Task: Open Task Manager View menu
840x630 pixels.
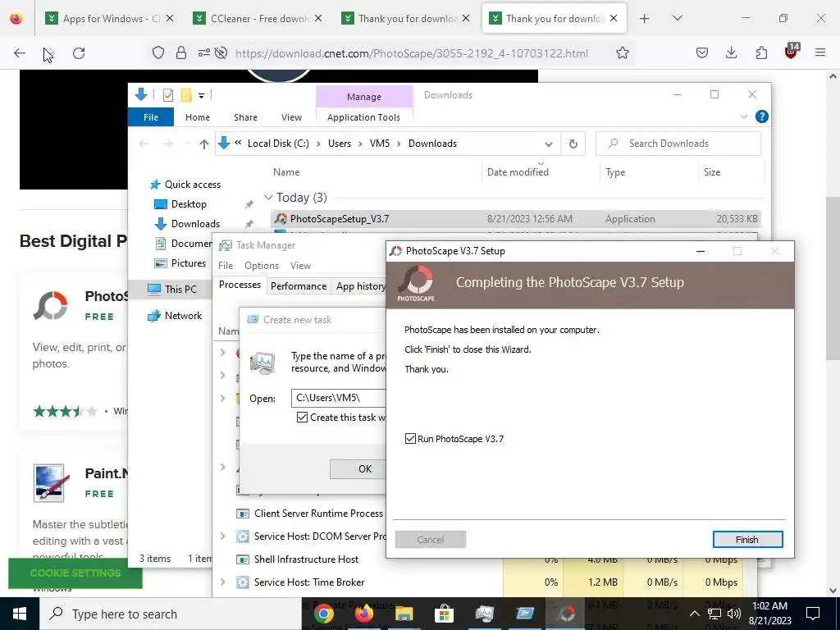Action: pyautogui.click(x=300, y=266)
